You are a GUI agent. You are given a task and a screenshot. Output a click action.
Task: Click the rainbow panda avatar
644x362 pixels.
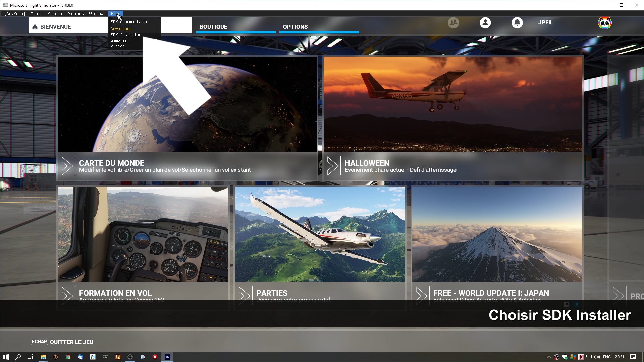click(x=605, y=23)
